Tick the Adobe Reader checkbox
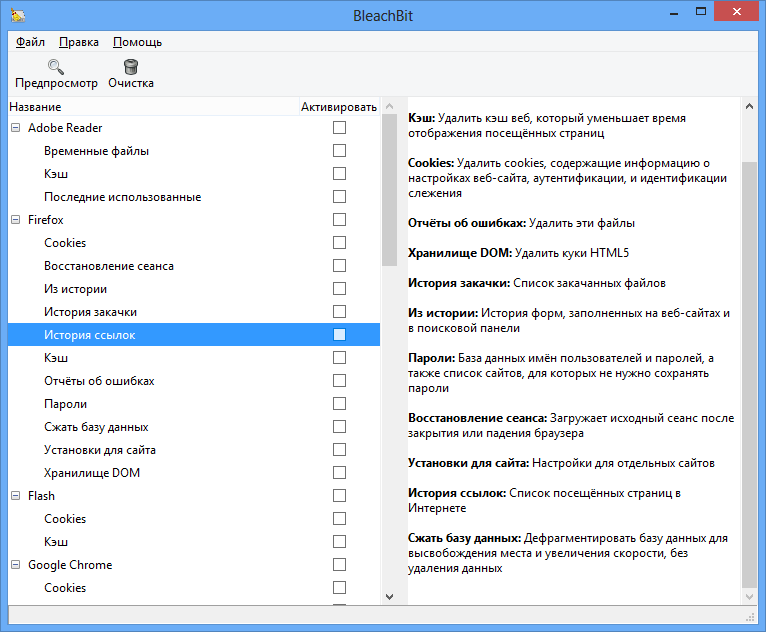The height and width of the screenshot is (632, 766). coord(340,127)
